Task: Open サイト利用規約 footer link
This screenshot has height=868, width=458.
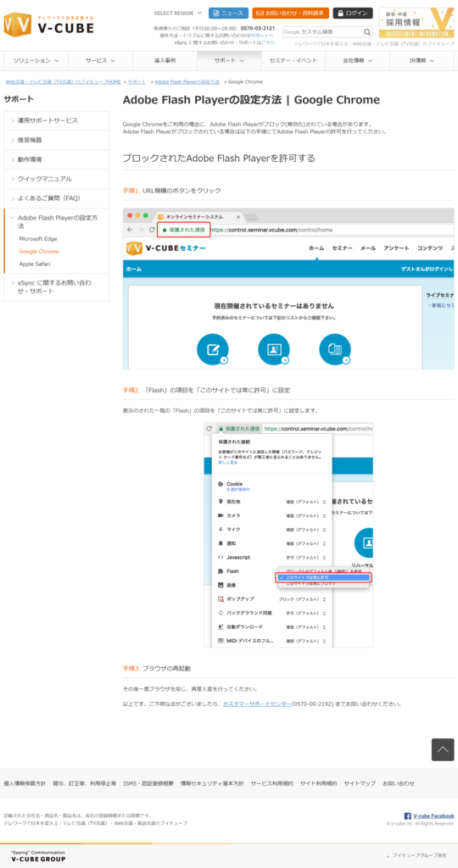Action: point(318,783)
